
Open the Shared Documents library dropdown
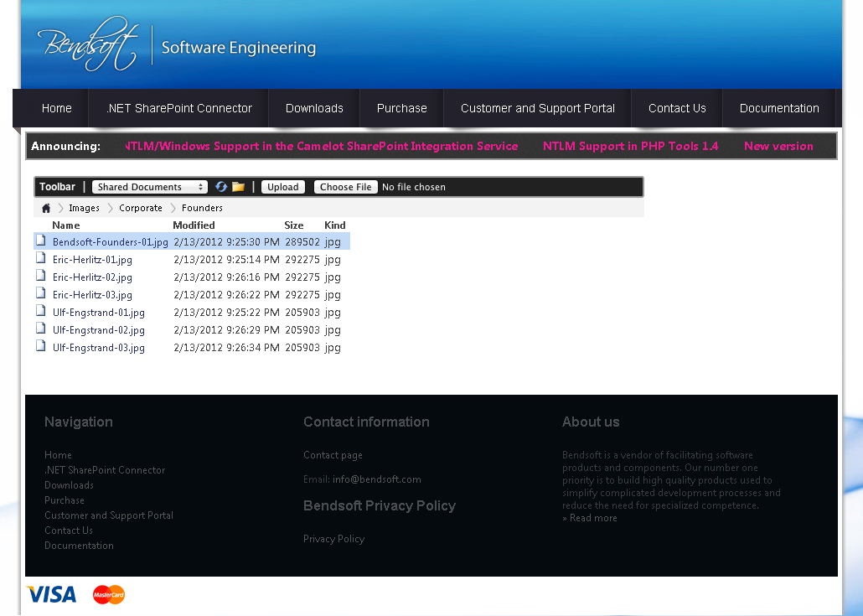(150, 187)
